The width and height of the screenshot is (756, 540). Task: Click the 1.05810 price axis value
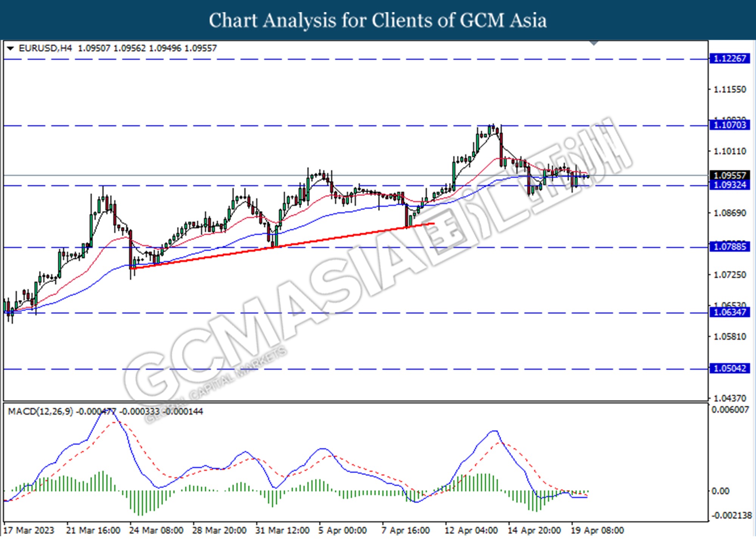tap(730, 337)
